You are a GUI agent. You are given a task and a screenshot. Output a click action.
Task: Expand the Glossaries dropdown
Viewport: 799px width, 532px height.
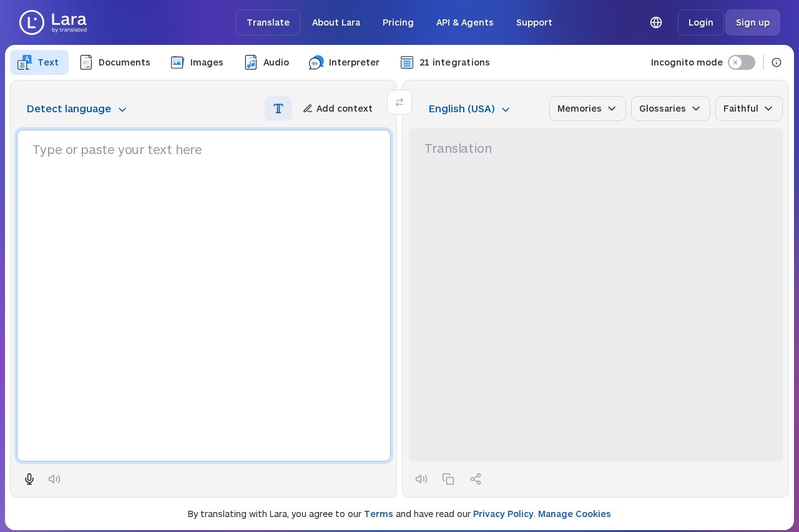pyautogui.click(x=670, y=109)
